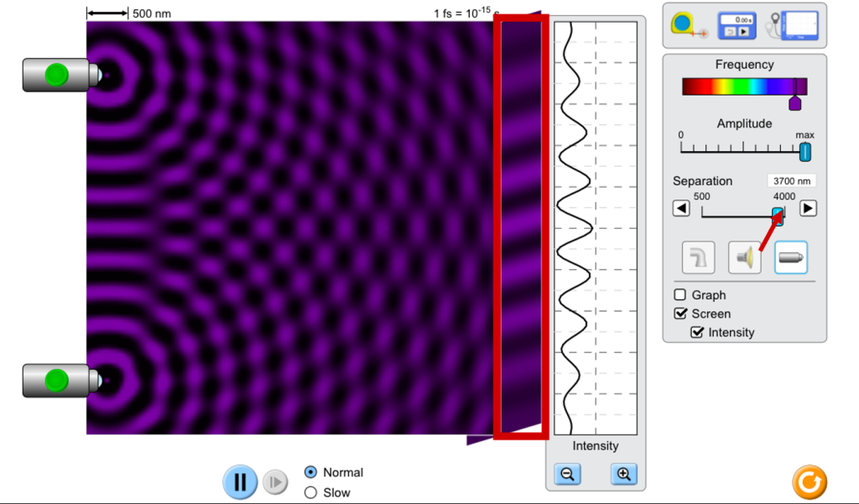Uncheck the Intensity checkbox
This screenshot has height=504, width=859.
(697, 332)
